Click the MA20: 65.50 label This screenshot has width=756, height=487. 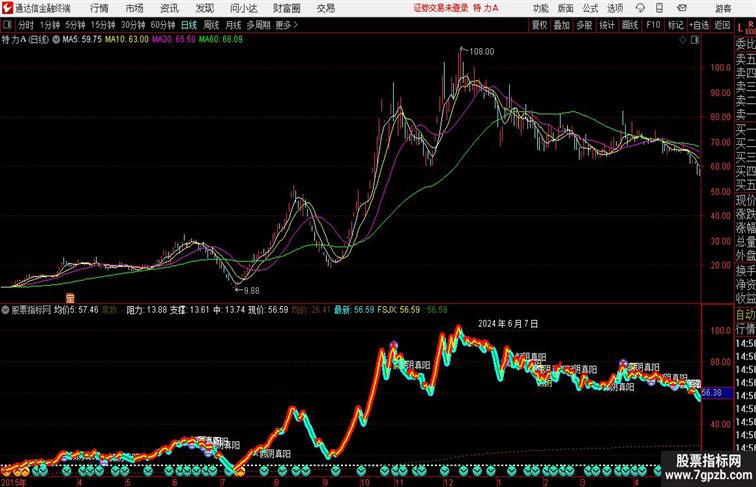pyautogui.click(x=174, y=40)
